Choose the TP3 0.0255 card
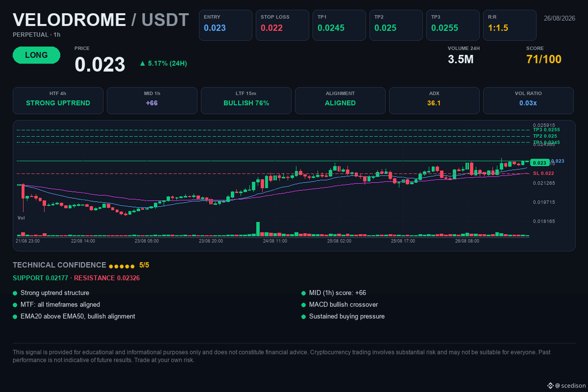This screenshot has height=392, width=588. coord(453,25)
